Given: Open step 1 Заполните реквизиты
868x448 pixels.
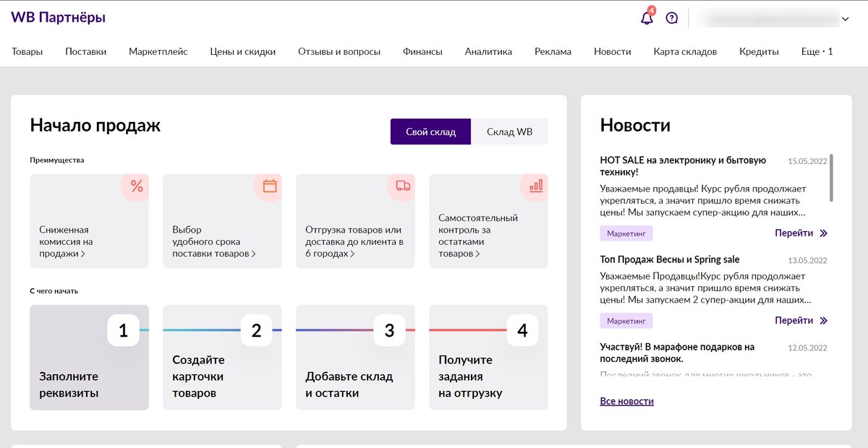Looking at the screenshot, I should (90, 358).
